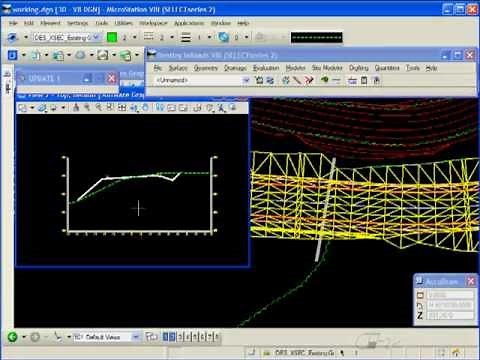This screenshot has height=360, width=480.
Task: Toggle the red Delete Ink icon in InRoads
Action: pos(309,80)
